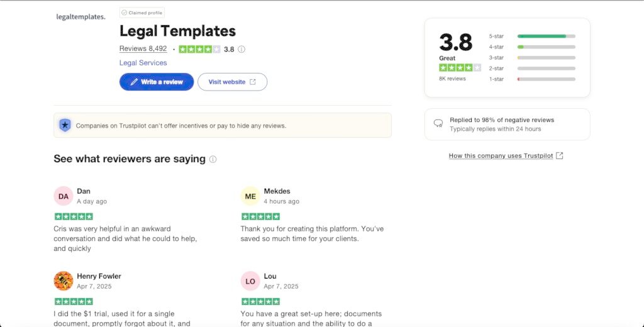Click Lou's LO avatar circle
Viewport: 644px width, 327px height.
(250, 280)
